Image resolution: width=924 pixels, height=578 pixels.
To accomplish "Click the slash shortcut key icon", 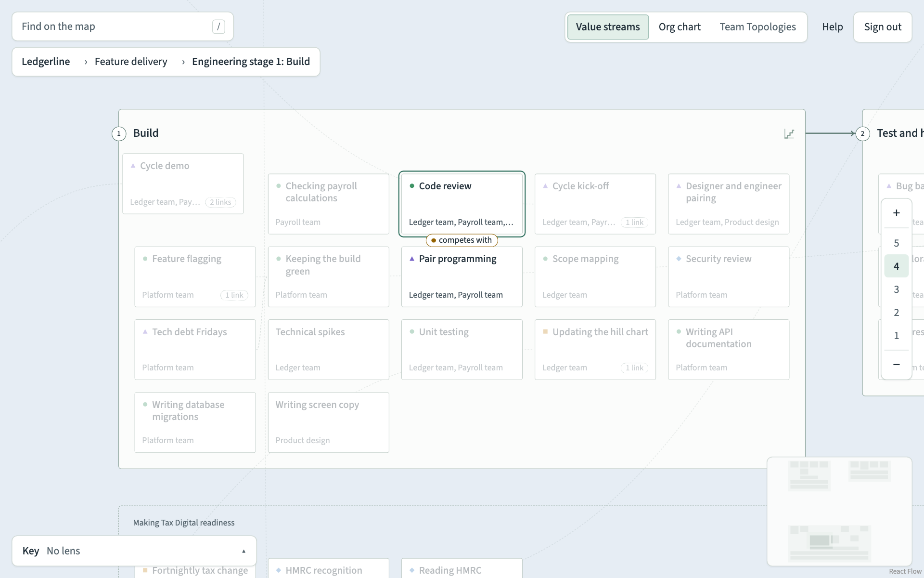I will [218, 26].
